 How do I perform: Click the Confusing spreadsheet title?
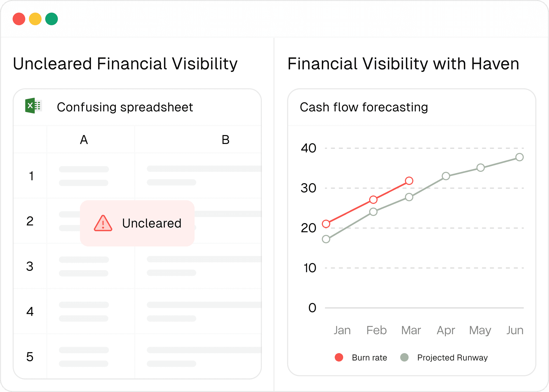[125, 107]
